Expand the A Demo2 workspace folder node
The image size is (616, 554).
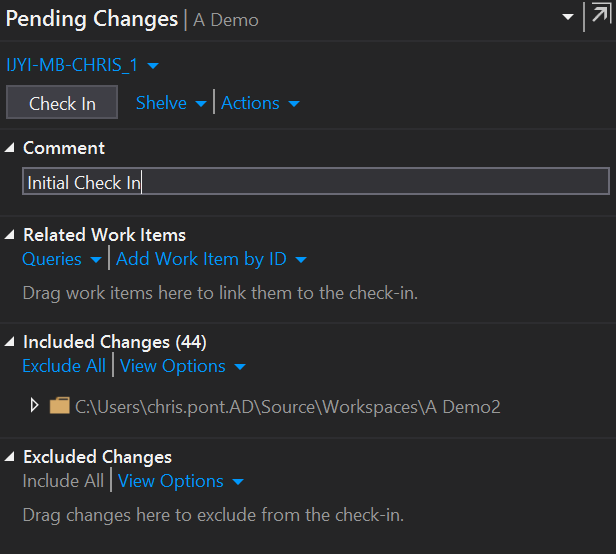click(34, 405)
